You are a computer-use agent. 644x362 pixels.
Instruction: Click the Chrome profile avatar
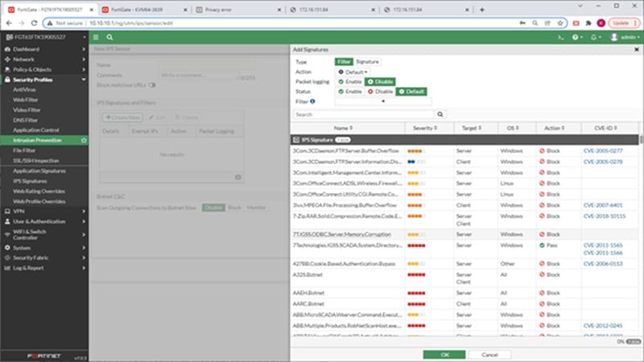pyautogui.click(x=601, y=23)
